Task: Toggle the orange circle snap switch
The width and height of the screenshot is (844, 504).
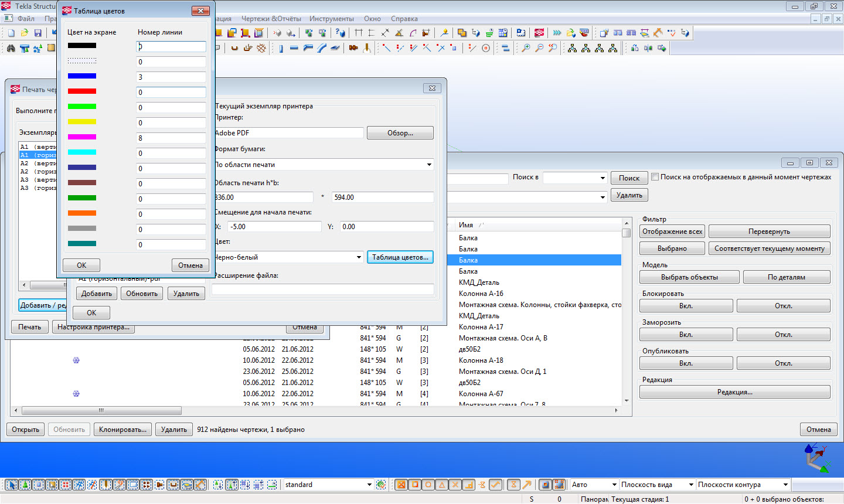Action: tap(428, 485)
